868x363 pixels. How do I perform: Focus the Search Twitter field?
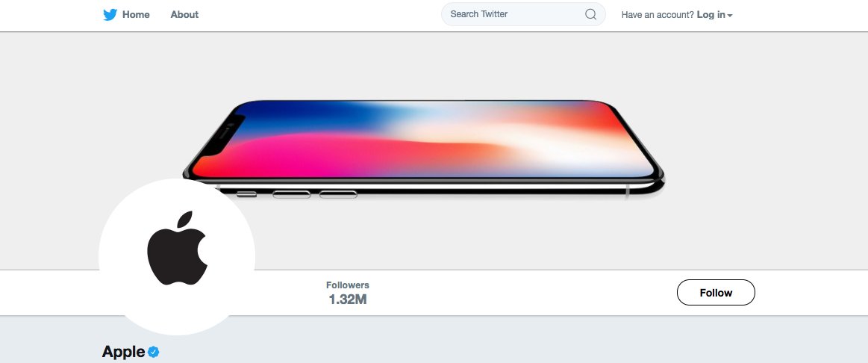523,14
